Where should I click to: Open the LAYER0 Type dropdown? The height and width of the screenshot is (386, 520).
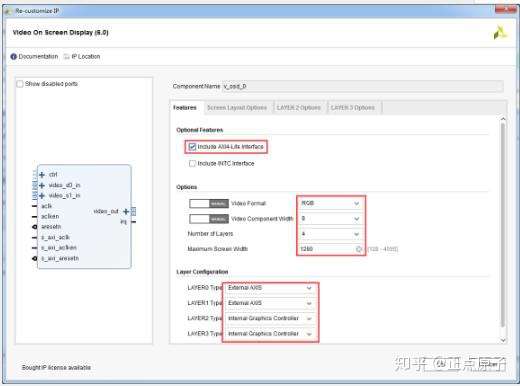click(x=270, y=288)
